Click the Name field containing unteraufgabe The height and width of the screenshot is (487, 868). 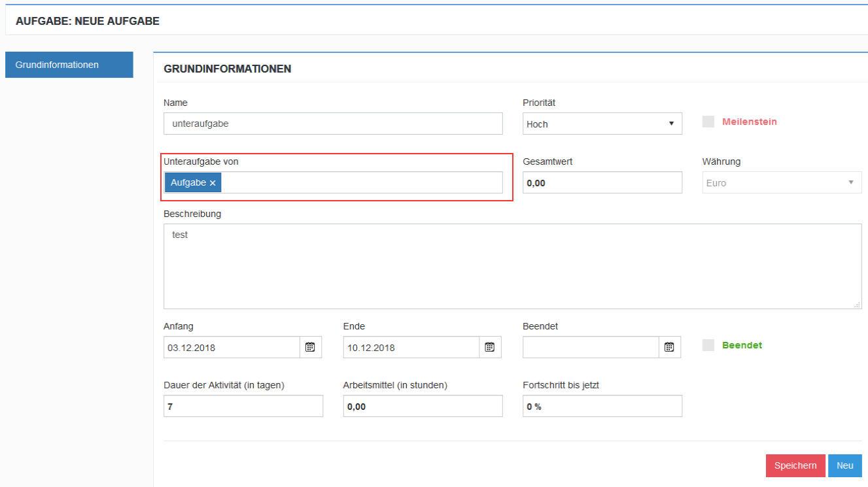pyautogui.click(x=333, y=124)
